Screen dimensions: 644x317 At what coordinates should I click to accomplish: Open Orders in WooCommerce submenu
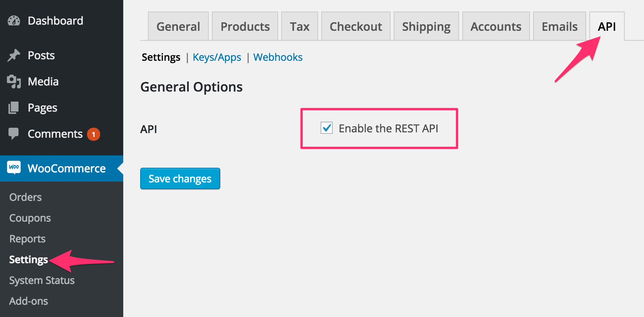25,197
